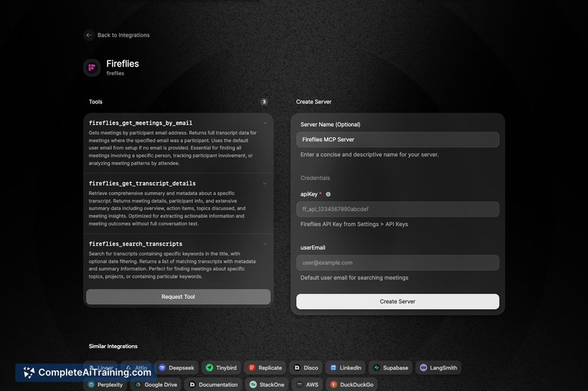588x391 pixels.
Task: Go back via Back to Integrations link
Action: (123, 35)
